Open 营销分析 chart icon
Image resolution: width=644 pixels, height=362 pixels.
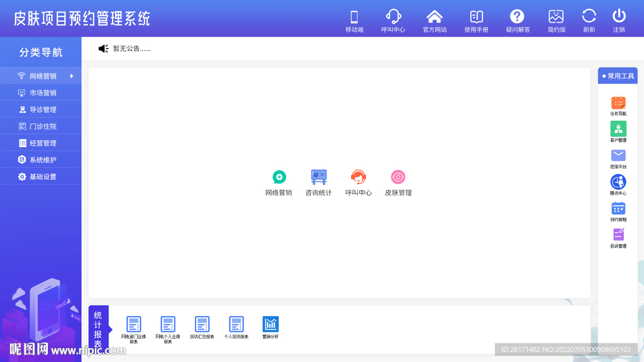coord(270,324)
